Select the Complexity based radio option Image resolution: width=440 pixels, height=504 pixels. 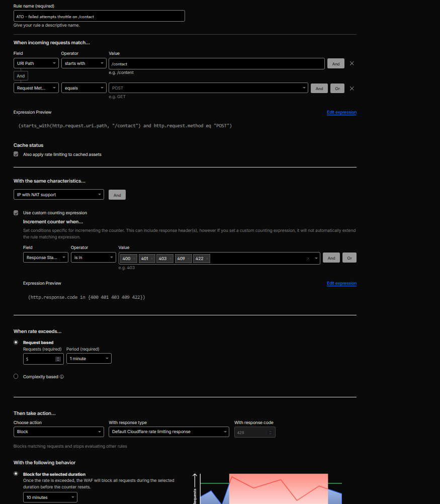(x=16, y=376)
